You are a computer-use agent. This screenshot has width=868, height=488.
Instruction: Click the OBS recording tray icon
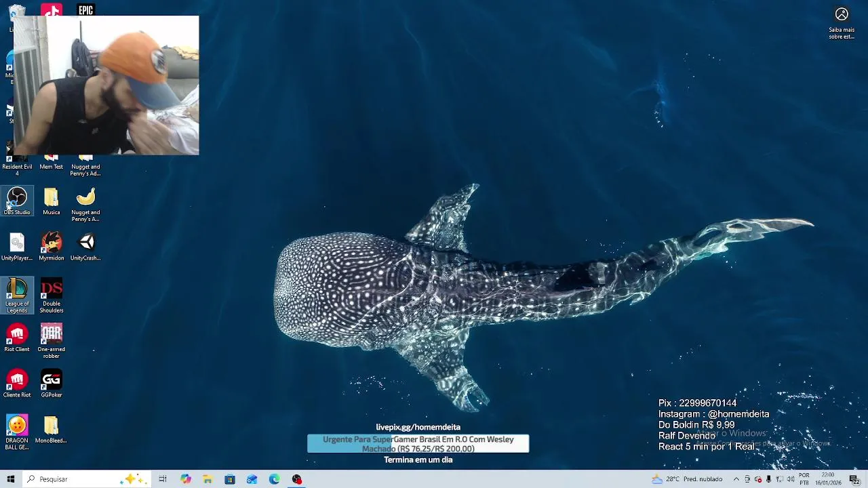(758, 479)
